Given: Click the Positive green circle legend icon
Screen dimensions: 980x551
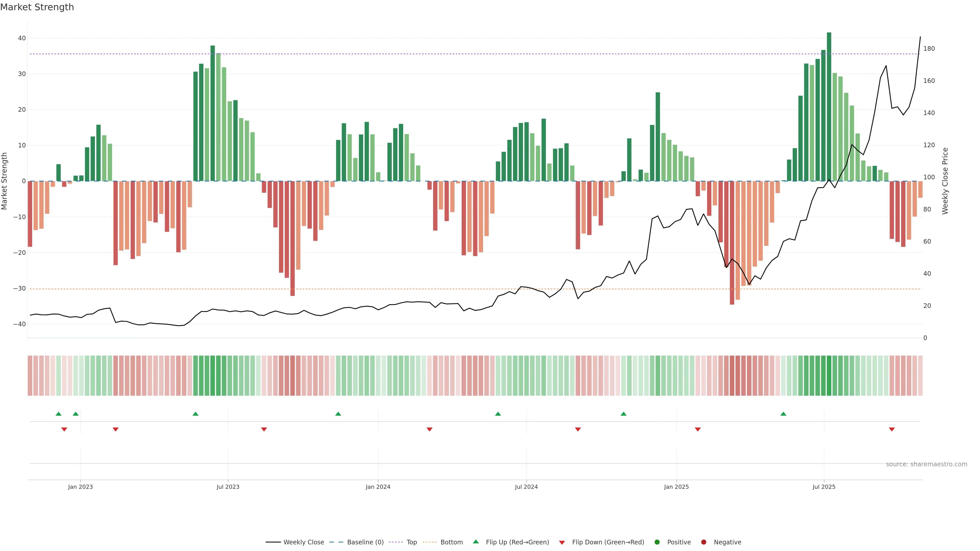Looking at the screenshot, I should click(x=657, y=542).
